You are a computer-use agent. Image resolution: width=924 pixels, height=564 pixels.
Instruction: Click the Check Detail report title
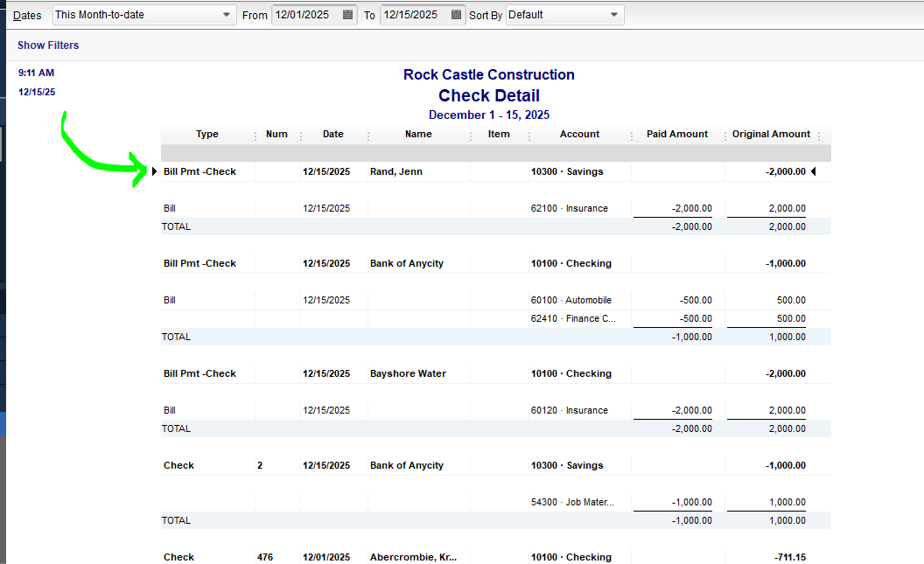(488, 96)
